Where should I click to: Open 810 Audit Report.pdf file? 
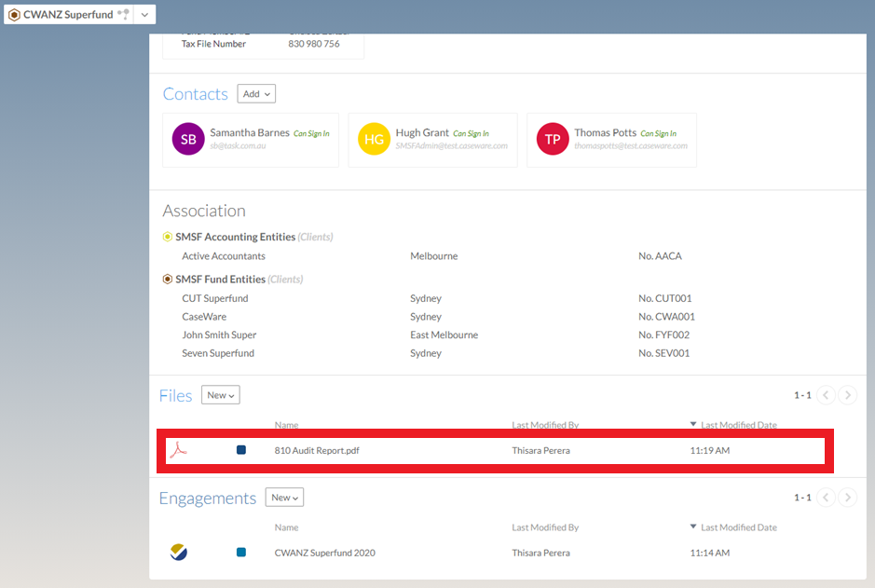(x=317, y=451)
